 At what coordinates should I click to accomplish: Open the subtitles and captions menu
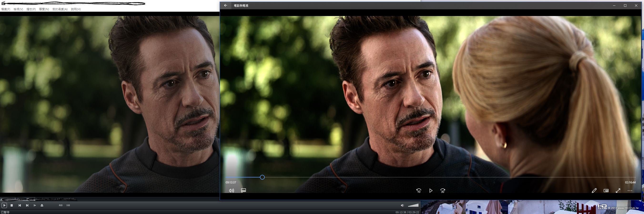tap(243, 191)
